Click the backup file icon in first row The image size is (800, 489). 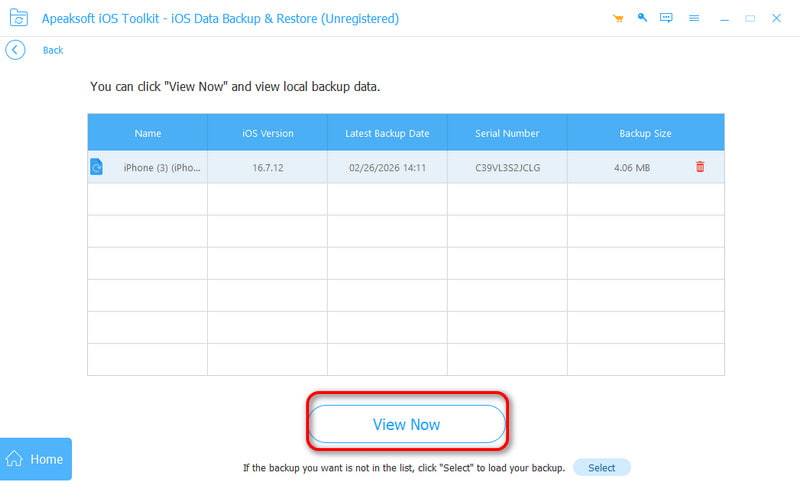click(x=96, y=167)
